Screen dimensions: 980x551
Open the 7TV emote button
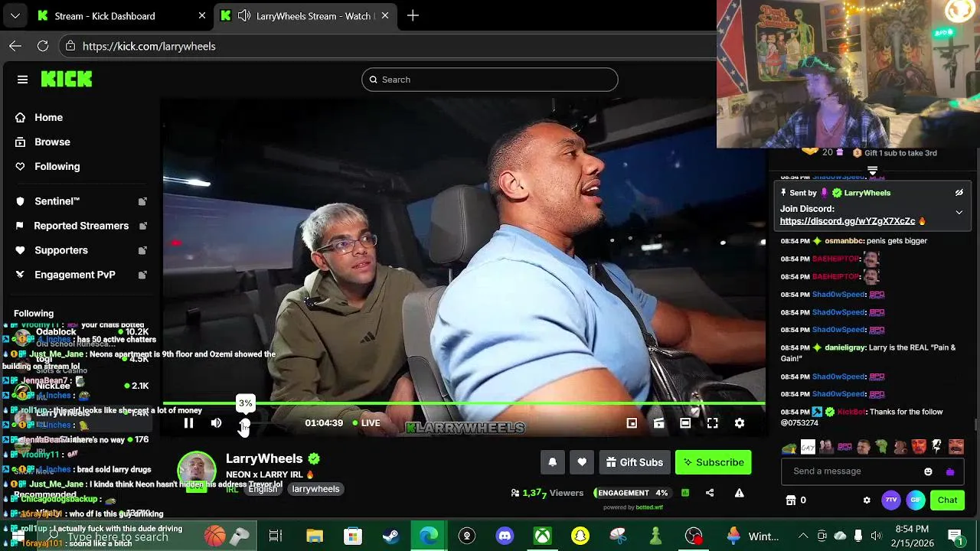click(891, 500)
